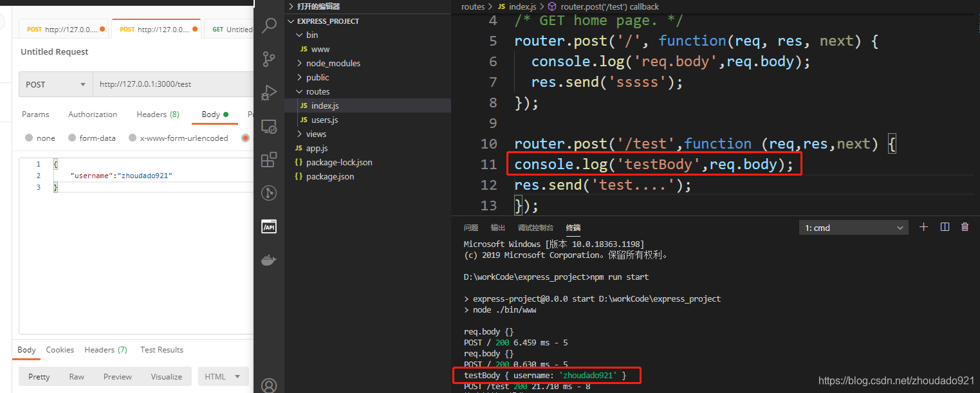Select the form-data body radio
The image size is (980, 393).
click(x=73, y=138)
